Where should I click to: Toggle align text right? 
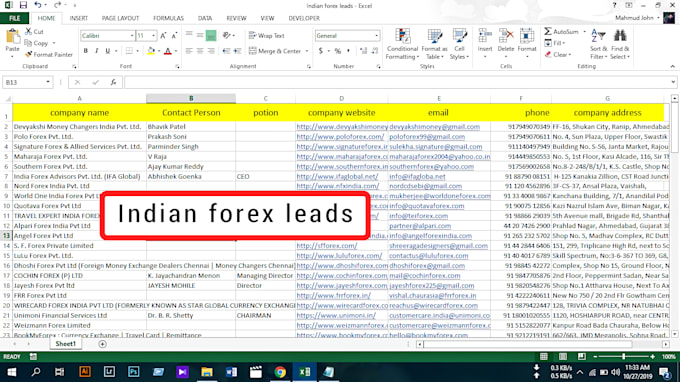(x=211, y=51)
